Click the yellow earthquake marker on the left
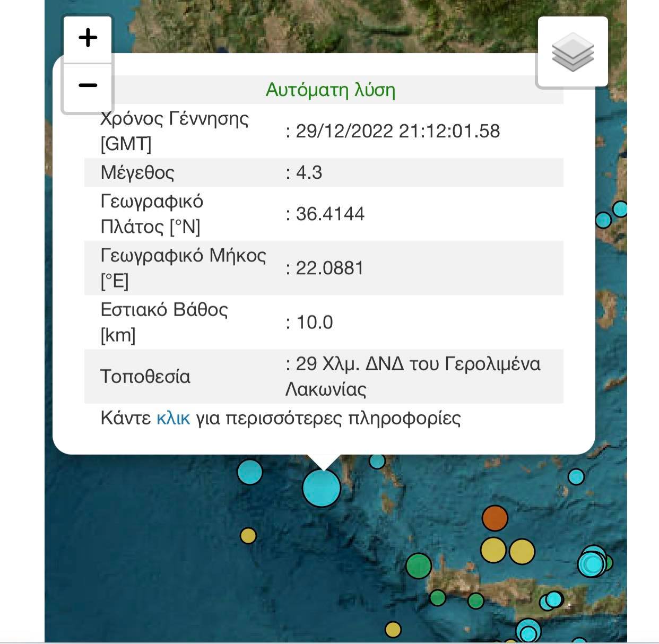659x644 pixels. (x=248, y=536)
